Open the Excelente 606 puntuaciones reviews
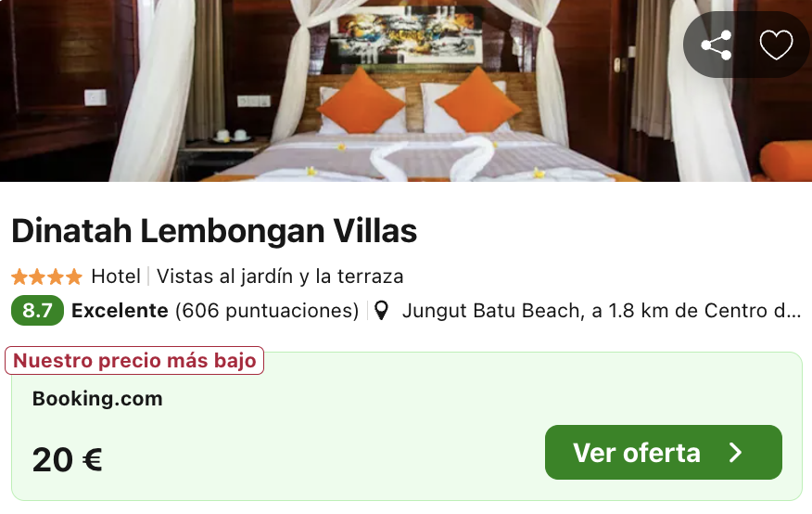Viewport: 812px width, 514px height. click(215, 311)
